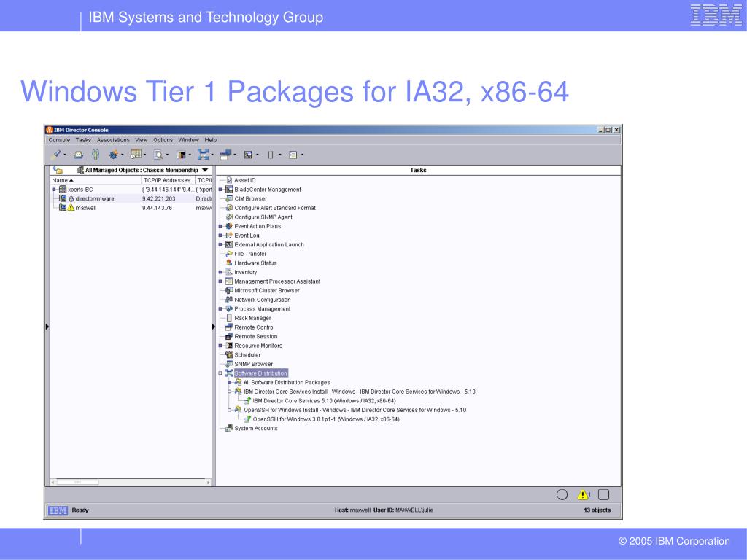The image size is (747, 560).
Task: Open the Scheduler toolbar dropdown arrow
Action: (x=145, y=155)
